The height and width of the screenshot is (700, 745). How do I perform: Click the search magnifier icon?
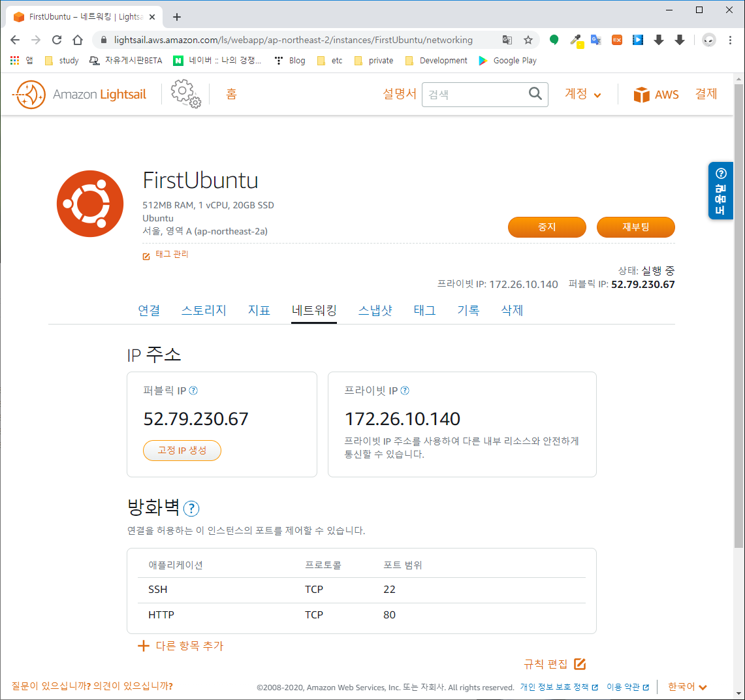coord(535,93)
